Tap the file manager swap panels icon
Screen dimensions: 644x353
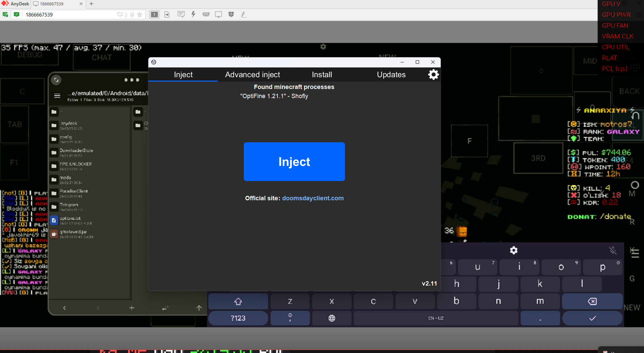pos(165,308)
